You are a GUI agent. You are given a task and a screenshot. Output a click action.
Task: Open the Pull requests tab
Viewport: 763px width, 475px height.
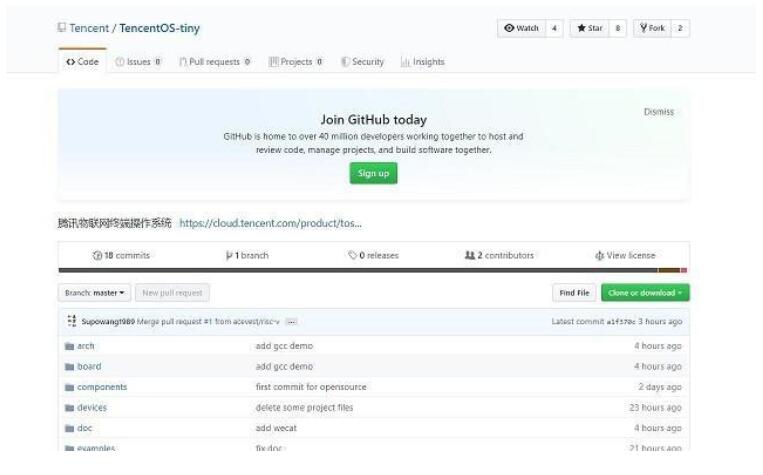tap(215, 62)
